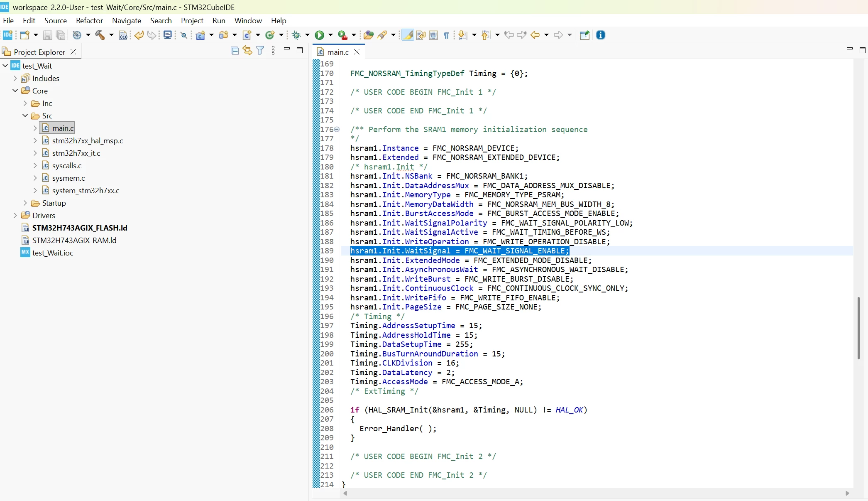Toggle Show Whitespace Characters pilcrow icon
The image size is (868, 501).
446,35
